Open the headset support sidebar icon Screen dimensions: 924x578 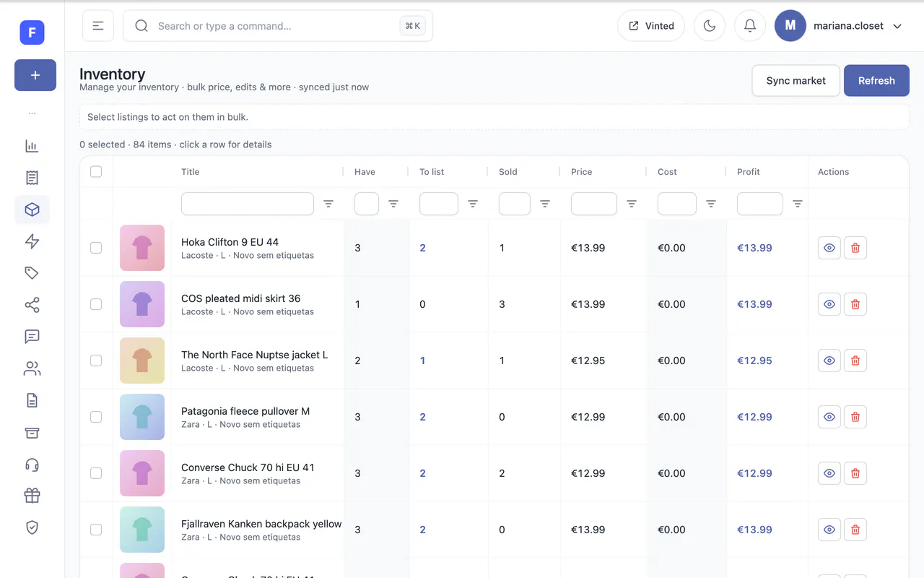point(32,464)
